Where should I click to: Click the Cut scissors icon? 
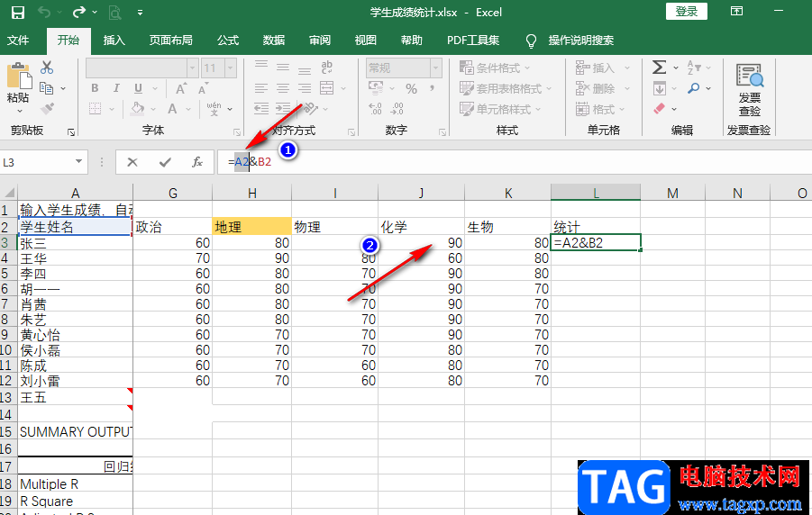point(47,68)
